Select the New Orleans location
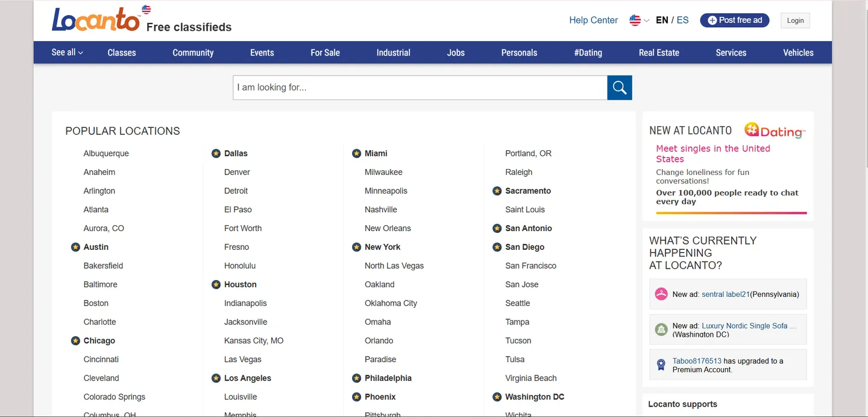 pos(388,228)
